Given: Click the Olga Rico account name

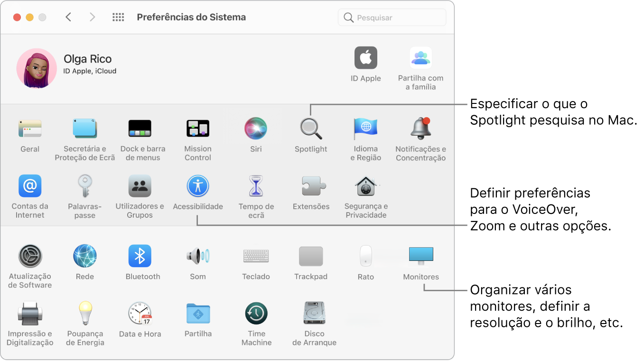Looking at the screenshot, I should [88, 59].
